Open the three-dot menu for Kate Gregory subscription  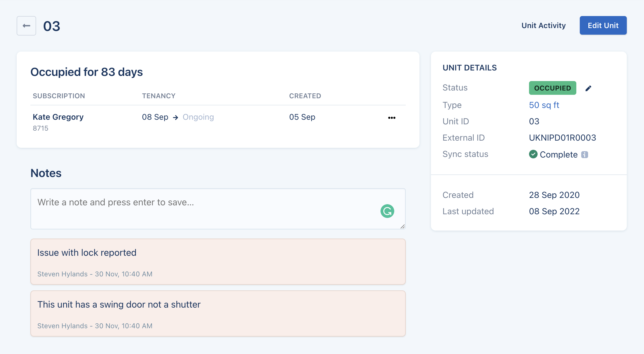392,118
